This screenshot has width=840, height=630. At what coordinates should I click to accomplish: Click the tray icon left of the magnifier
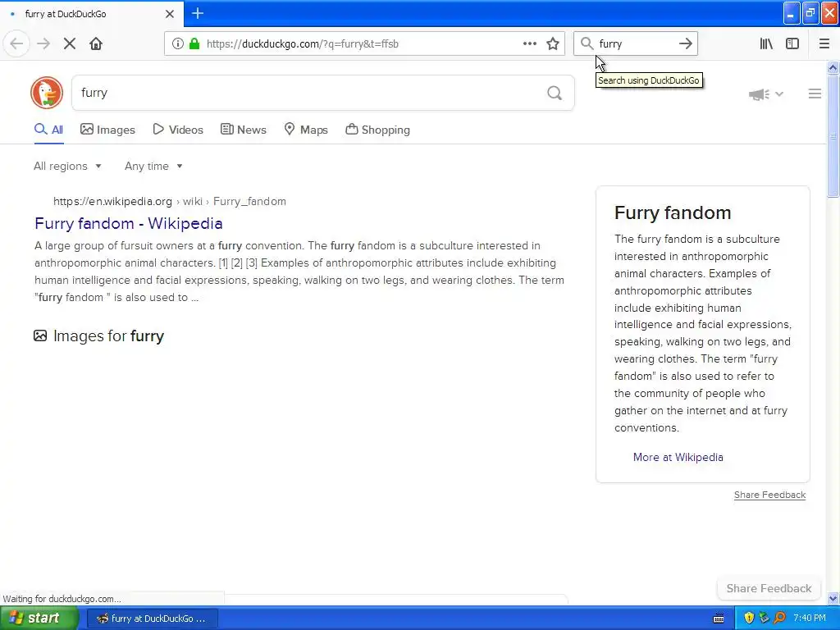pos(764,618)
